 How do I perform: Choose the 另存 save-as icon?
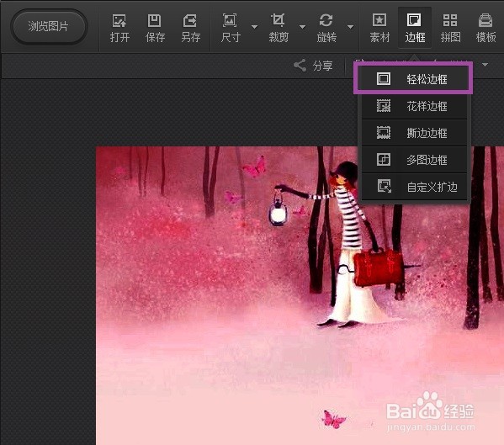click(x=191, y=29)
